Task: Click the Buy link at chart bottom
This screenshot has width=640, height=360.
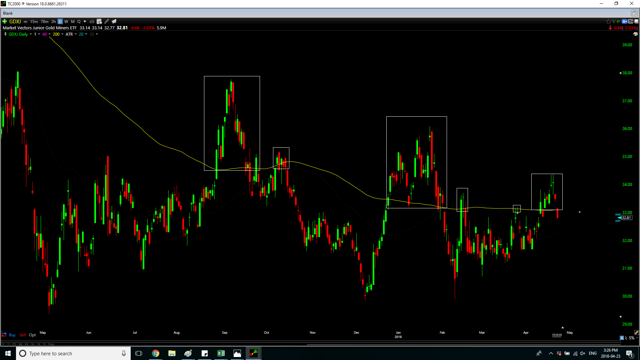Action: click(x=12, y=335)
